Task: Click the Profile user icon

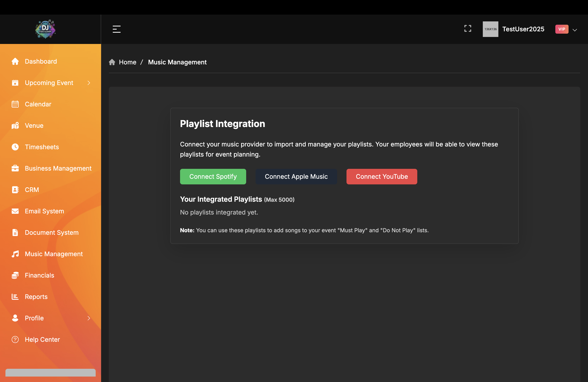Action: point(15,318)
